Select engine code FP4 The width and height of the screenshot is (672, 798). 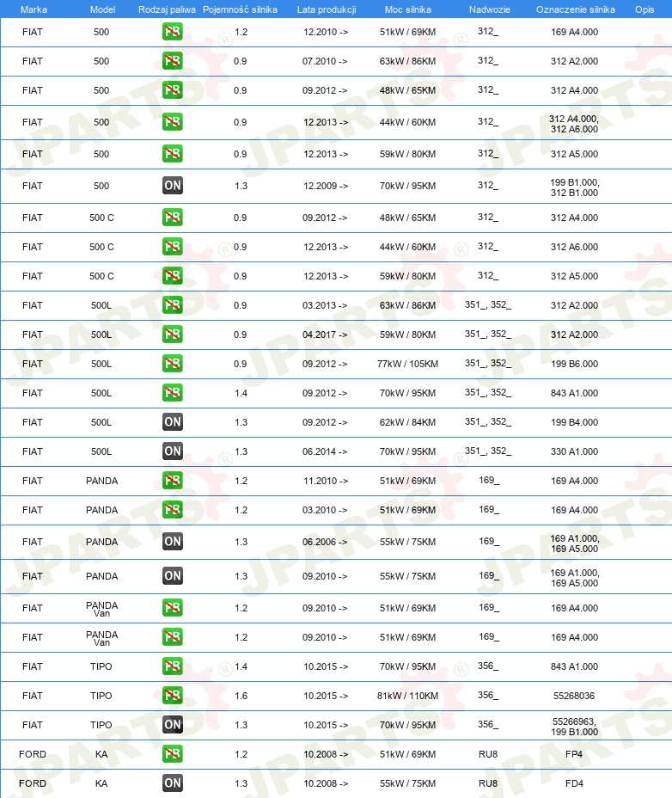coord(574,754)
